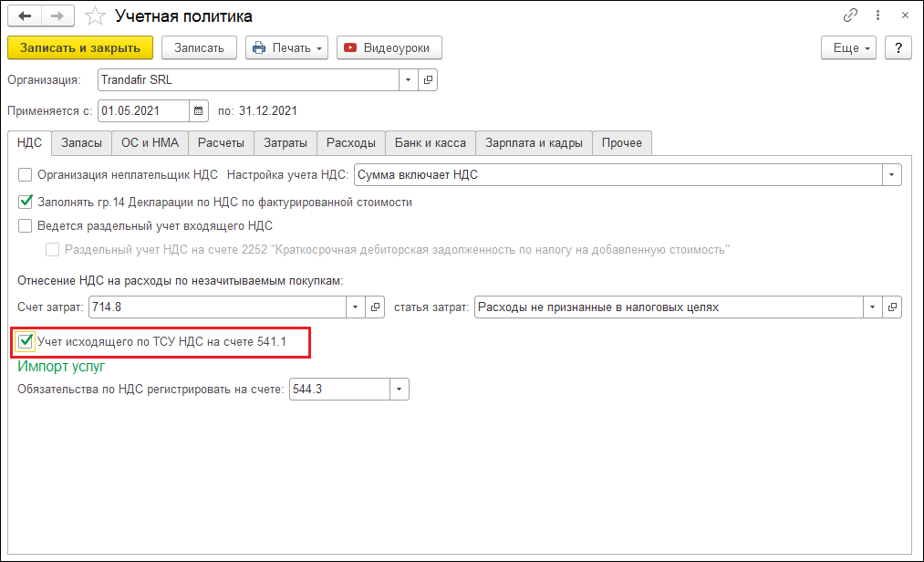Open the help question mark button
The image size is (924, 562).
[x=898, y=48]
